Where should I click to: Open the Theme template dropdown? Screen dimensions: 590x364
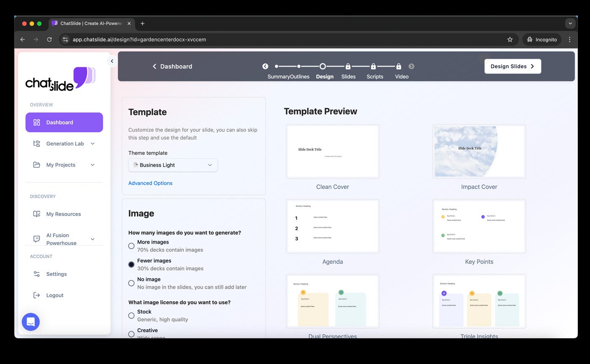click(x=173, y=165)
